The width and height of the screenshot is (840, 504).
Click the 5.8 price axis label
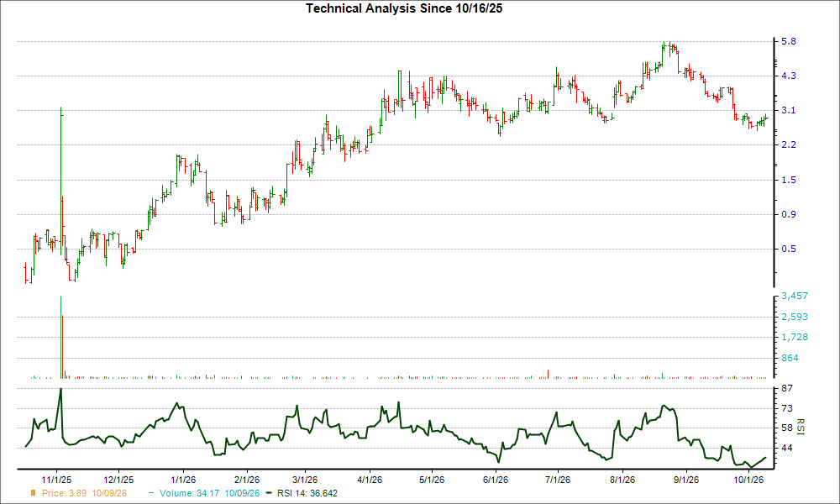(x=789, y=41)
